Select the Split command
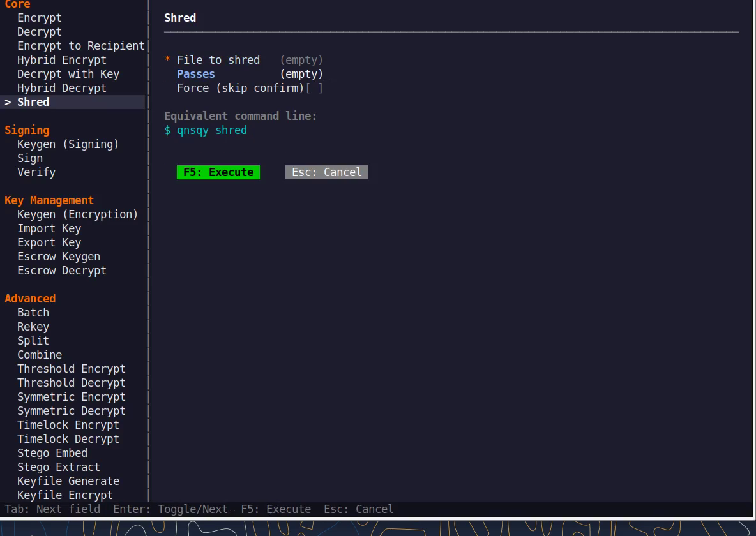The image size is (756, 536). coord(33,340)
